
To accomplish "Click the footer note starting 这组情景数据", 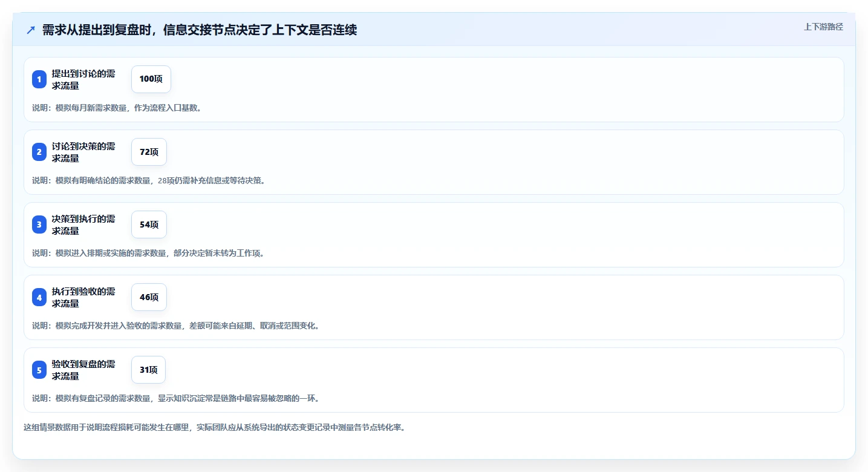I will 214,427.
